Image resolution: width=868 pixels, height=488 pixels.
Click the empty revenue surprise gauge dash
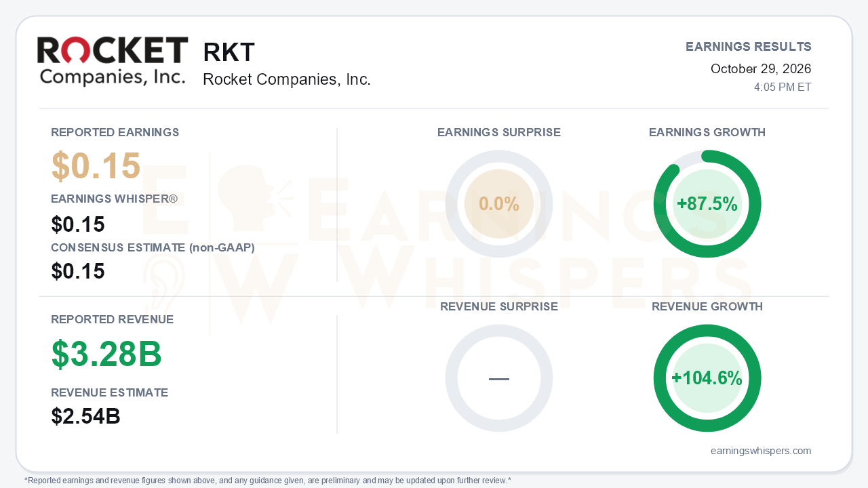tap(499, 378)
